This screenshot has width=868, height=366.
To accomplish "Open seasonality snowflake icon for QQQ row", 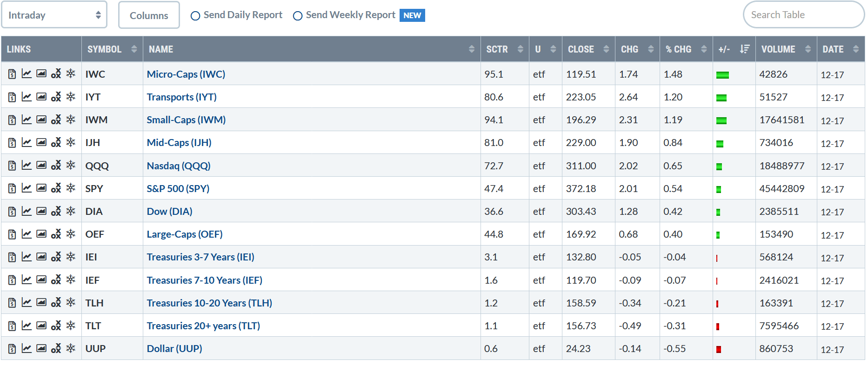I will [x=71, y=165].
